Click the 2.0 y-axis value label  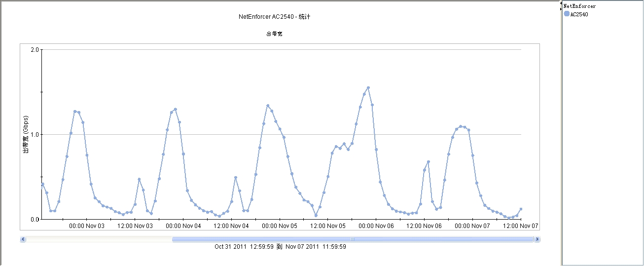35,50
